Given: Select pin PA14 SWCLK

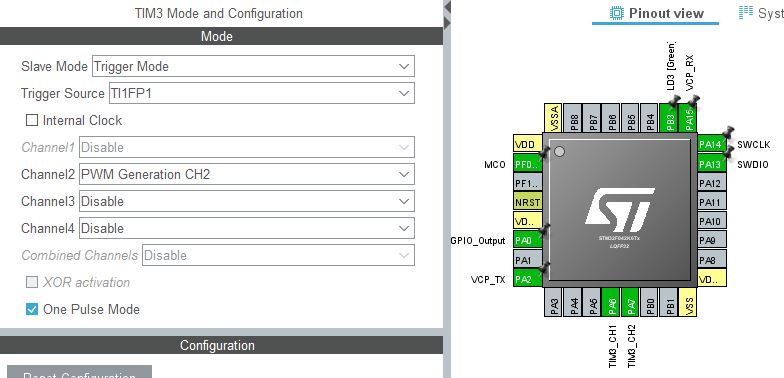Looking at the screenshot, I should [712, 144].
